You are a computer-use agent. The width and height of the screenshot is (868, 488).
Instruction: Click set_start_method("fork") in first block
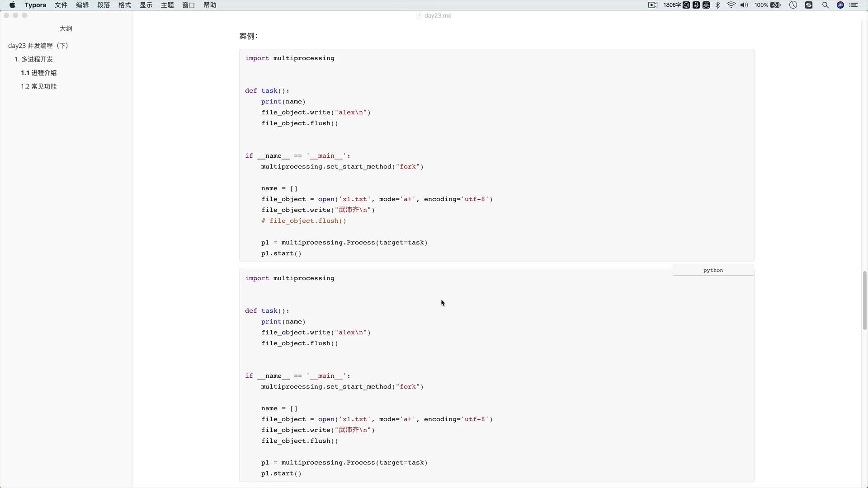click(x=342, y=167)
